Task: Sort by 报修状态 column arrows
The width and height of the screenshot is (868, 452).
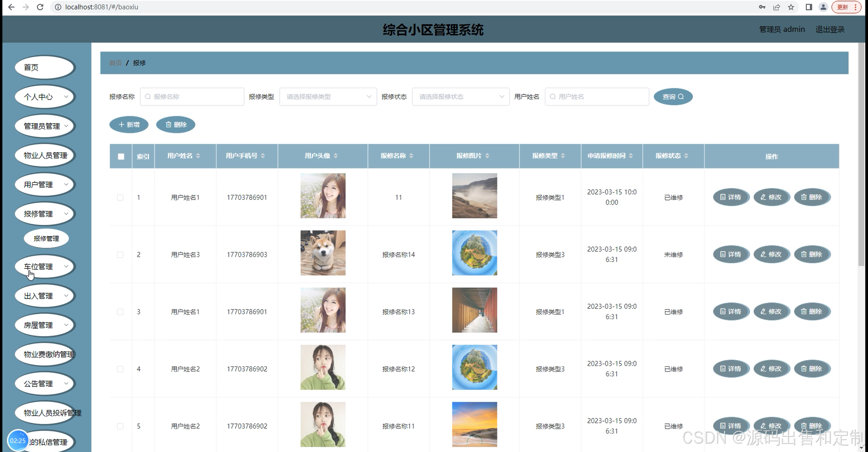Action: 686,156
